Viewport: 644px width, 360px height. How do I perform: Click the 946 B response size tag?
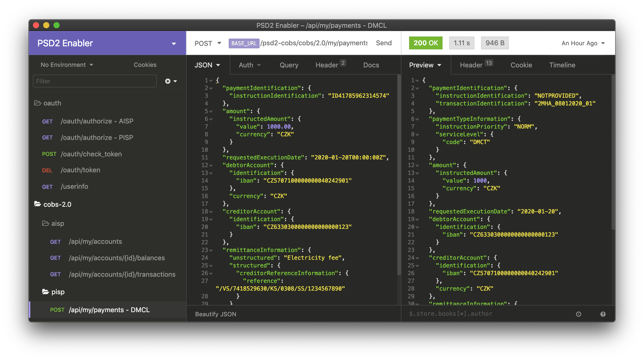click(x=495, y=43)
